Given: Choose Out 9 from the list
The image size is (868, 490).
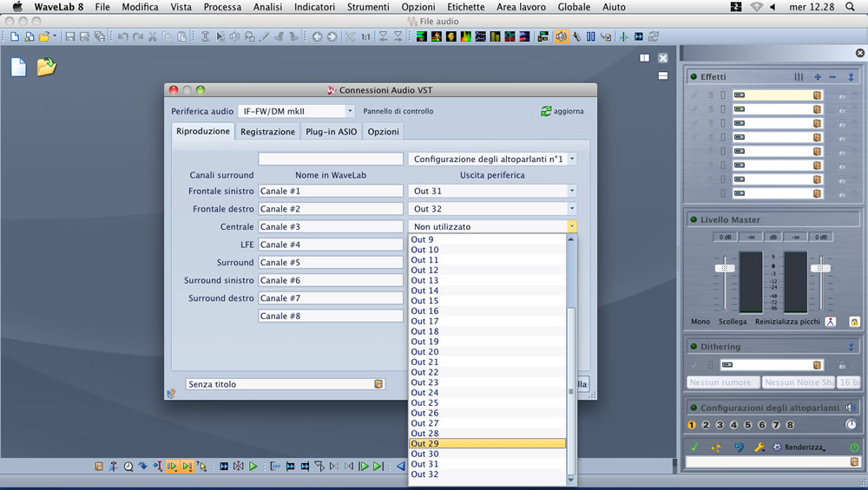Looking at the screenshot, I should click(487, 239).
